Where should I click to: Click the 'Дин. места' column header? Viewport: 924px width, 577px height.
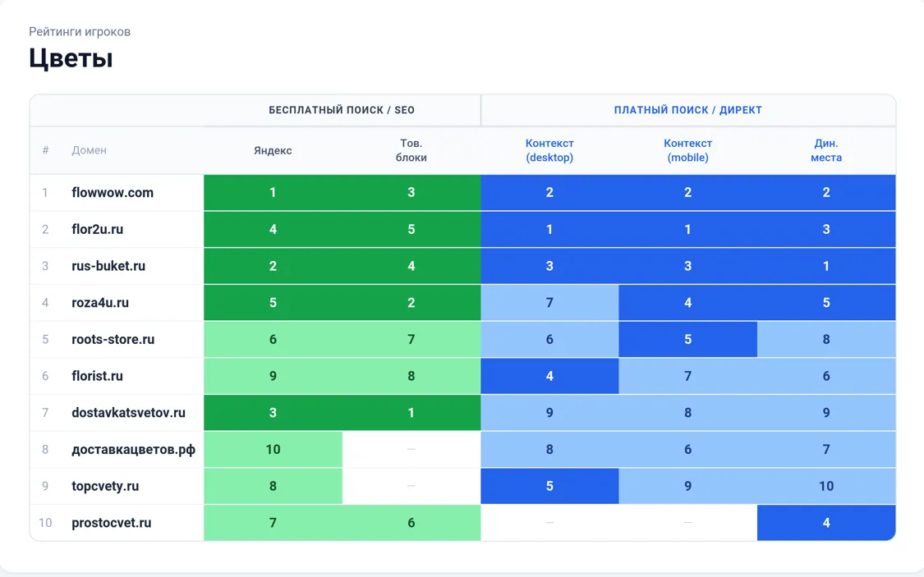tap(826, 150)
